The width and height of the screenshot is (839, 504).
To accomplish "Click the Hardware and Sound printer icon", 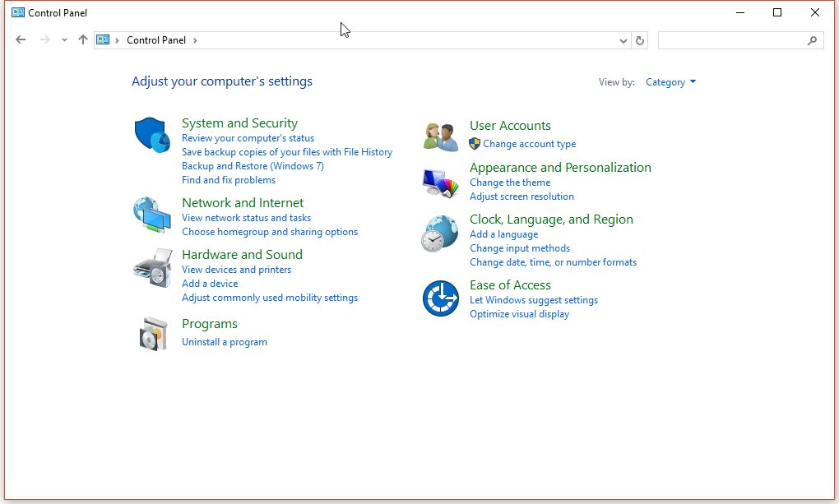I will [x=152, y=267].
